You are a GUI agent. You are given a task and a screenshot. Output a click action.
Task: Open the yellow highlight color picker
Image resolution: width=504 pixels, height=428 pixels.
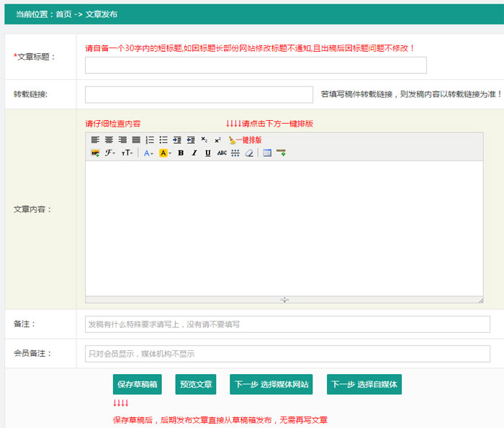(x=165, y=153)
